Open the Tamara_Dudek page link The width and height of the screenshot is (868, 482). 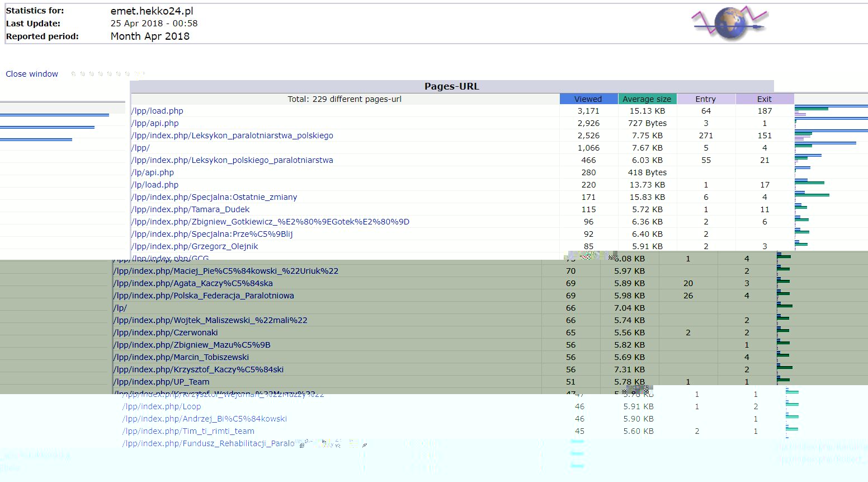coord(190,209)
